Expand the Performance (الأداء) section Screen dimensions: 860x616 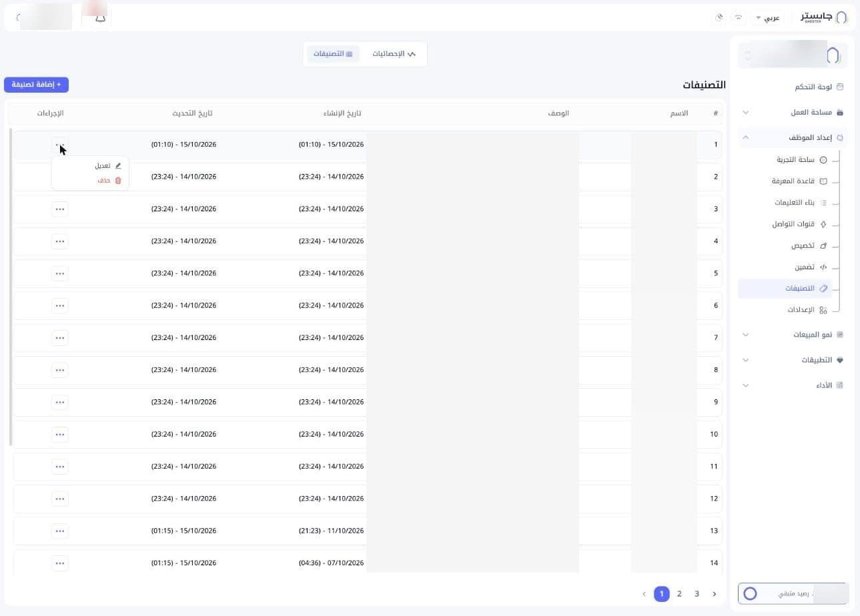(793, 385)
